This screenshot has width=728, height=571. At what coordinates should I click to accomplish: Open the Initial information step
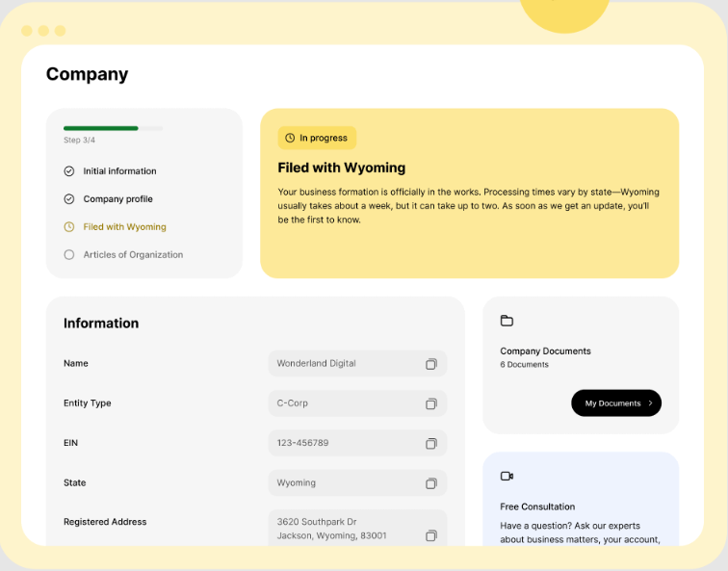point(119,171)
